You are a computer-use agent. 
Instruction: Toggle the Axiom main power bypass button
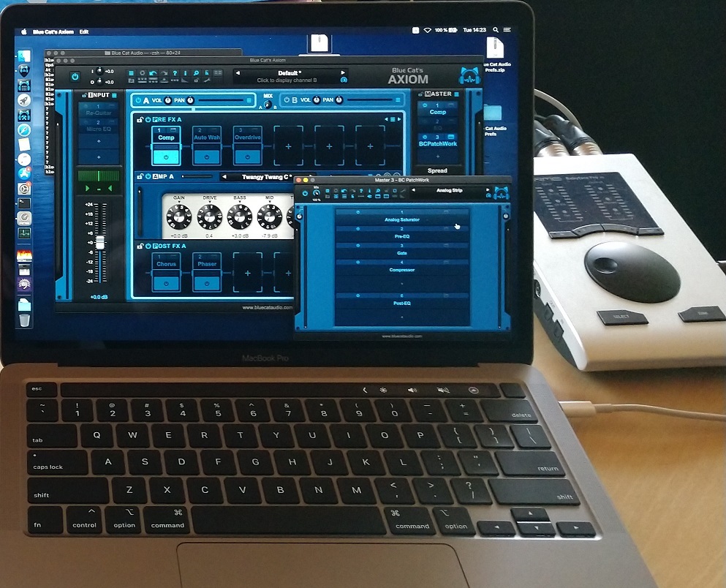[75, 77]
